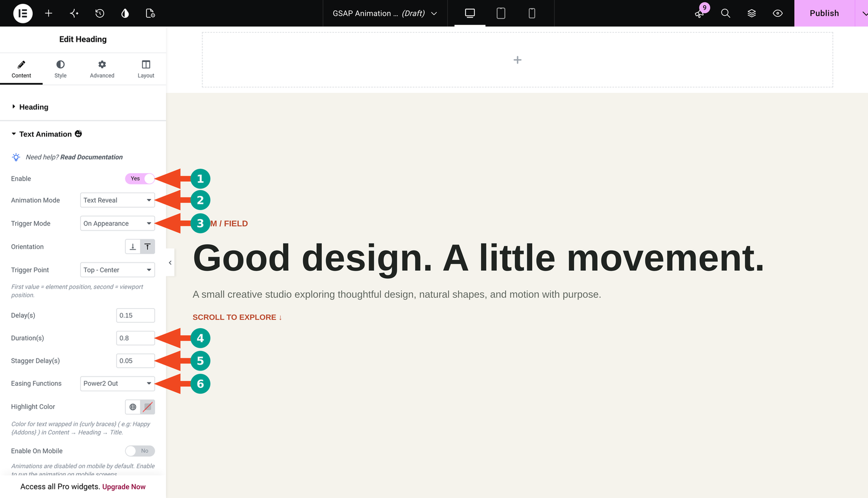Open the Finder search icon
The image size is (868, 498).
point(725,13)
